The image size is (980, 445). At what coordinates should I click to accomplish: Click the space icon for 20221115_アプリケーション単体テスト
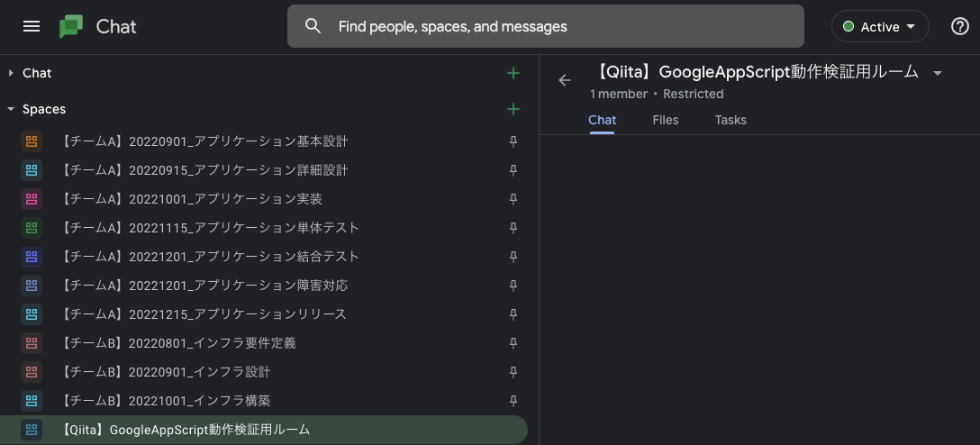pyautogui.click(x=32, y=228)
